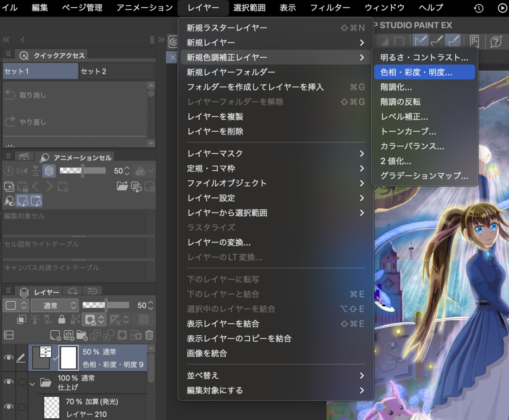The width and height of the screenshot is (509, 420).
Task: Click the delete layer trash icon in Layer panel
Action: [x=149, y=335]
